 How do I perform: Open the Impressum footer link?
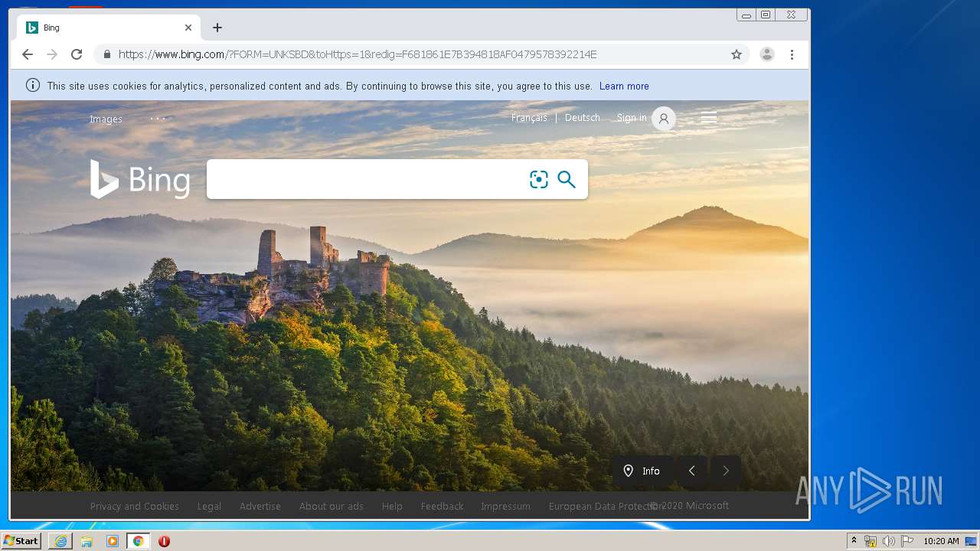pyautogui.click(x=505, y=506)
